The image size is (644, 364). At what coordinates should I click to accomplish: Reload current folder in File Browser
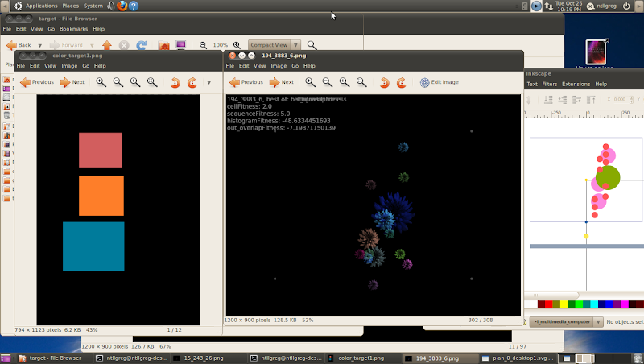point(142,45)
